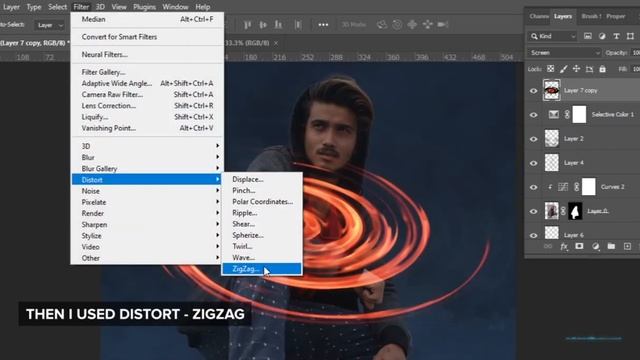Open the Screen blend mode dropdown

(x=564, y=53)
